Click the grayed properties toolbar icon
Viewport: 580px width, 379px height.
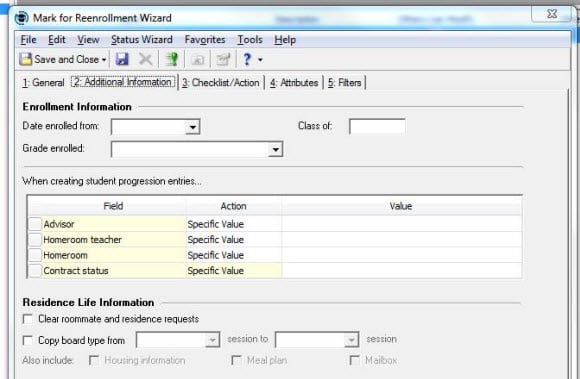click(x=223, y=60)
